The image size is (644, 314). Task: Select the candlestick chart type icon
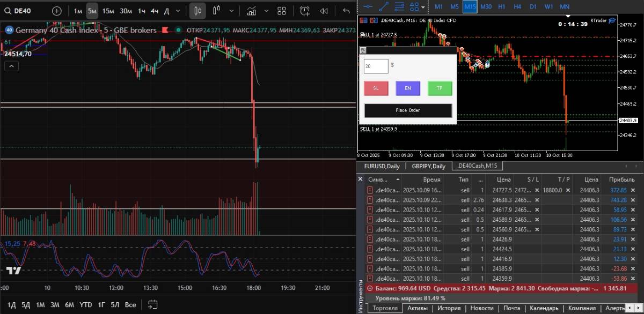pos(197,11)
